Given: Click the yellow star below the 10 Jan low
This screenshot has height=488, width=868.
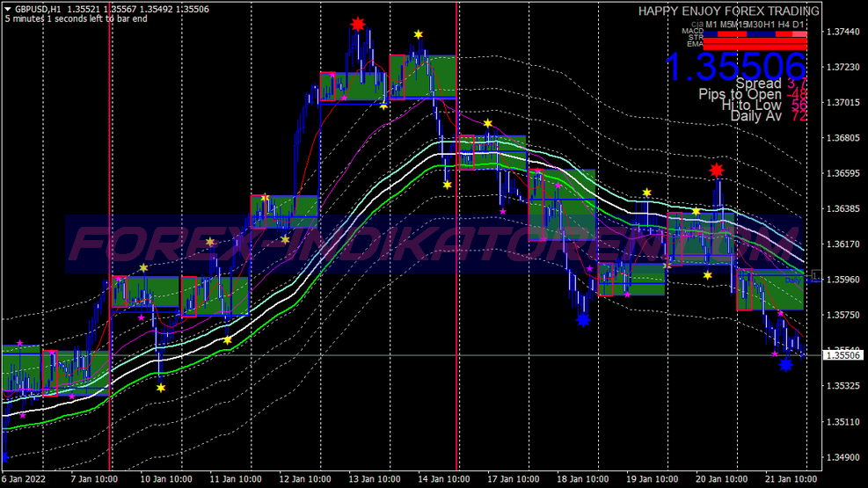Looking at the screenshot, I should tap(161, 387).
